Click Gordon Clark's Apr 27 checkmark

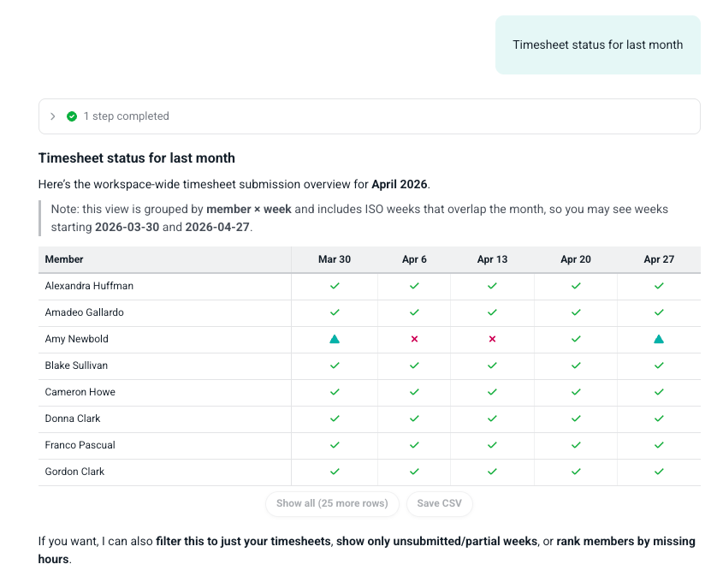tap(659, 472)
